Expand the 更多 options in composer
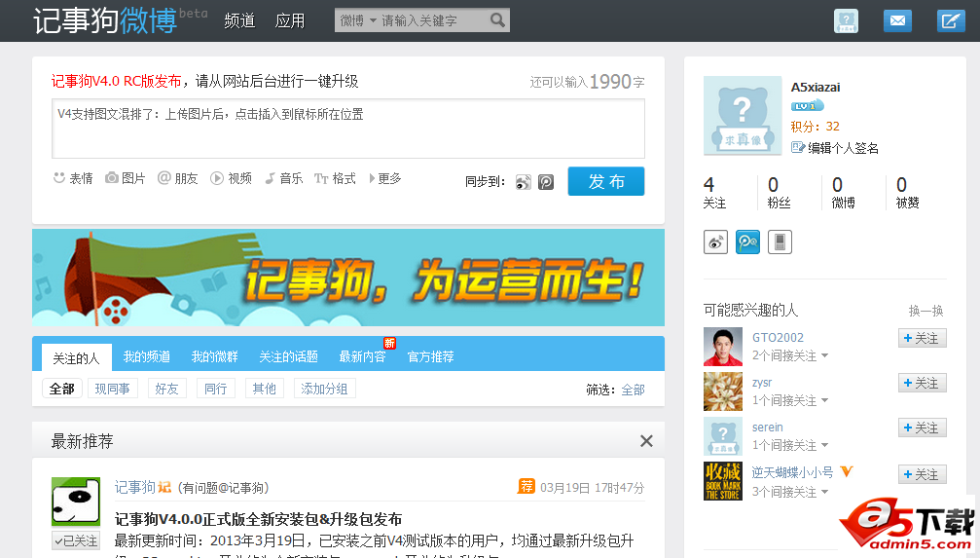Viewport: 980px width, 558px height. (385, 178)
